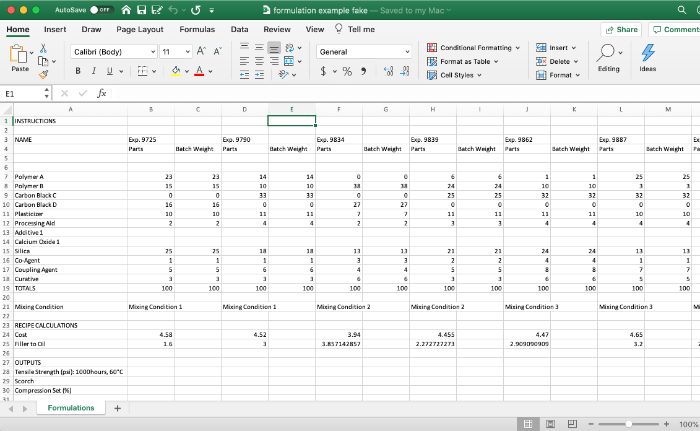Toggle Italic formatting
This screenshot has width=700, height=431.
pos(94,71)
